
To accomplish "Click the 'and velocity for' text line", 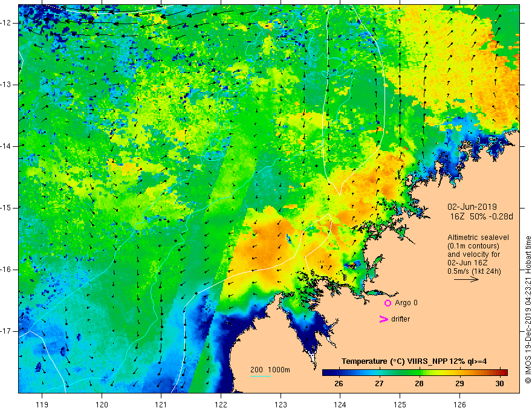I will (473, 254).
